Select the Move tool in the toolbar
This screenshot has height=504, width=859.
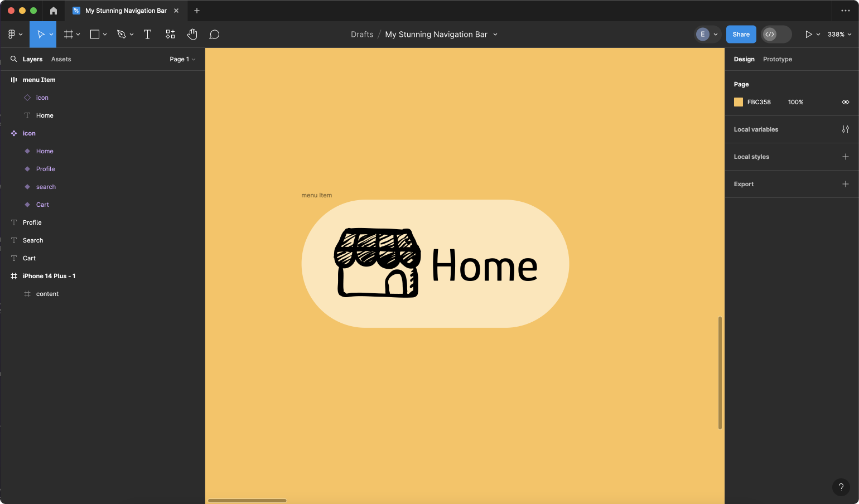(x=40, y=35)
